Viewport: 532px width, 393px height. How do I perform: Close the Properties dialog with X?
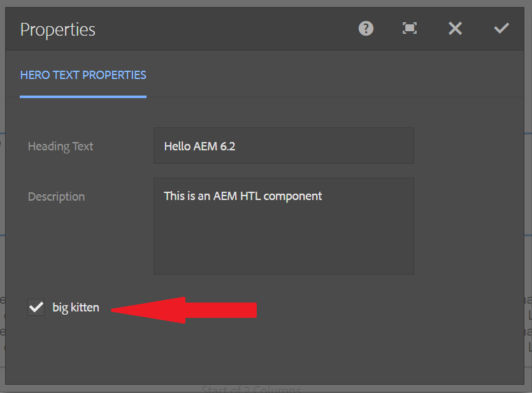(x=455, y=29)
